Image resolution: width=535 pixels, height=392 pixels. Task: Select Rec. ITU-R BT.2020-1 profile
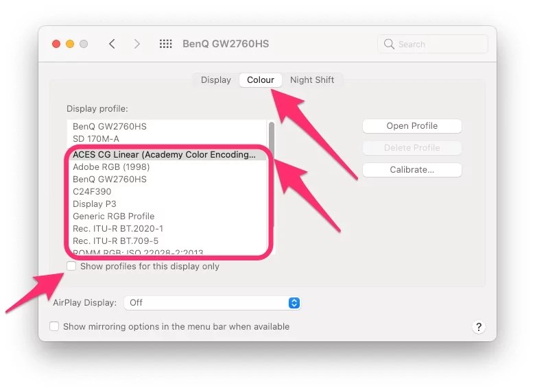click(167, 228)
